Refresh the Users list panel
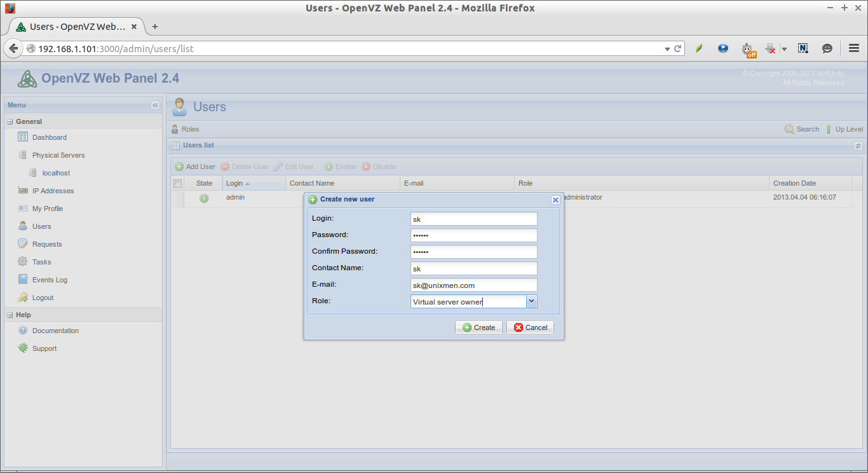 858,146
